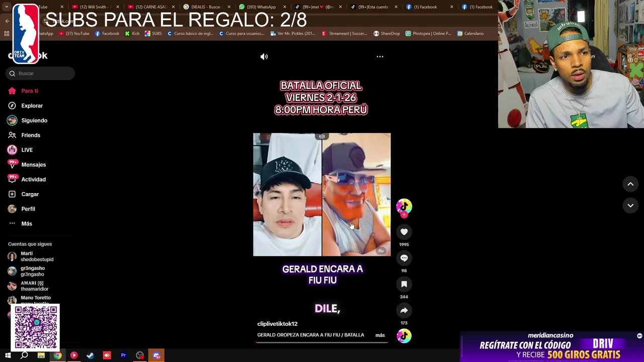The height and width of the screenshot is (362, 644).
Task: Open ShareDrop bookmark
Action: (x=386, y=34)
